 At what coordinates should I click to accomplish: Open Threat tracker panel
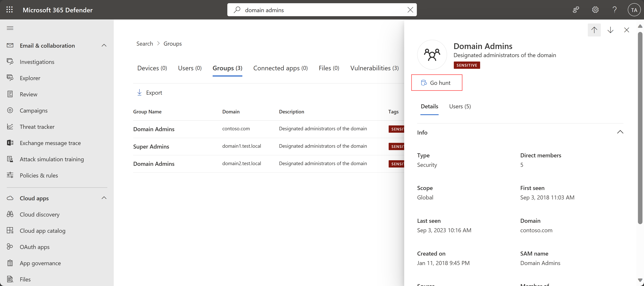pyautogui.click(x=37, y=126)
